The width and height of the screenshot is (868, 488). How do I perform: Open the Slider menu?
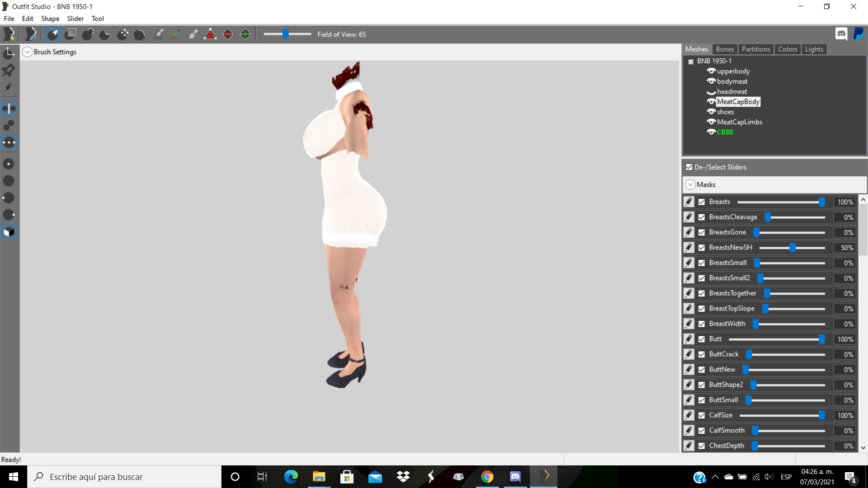pos(75,19)
